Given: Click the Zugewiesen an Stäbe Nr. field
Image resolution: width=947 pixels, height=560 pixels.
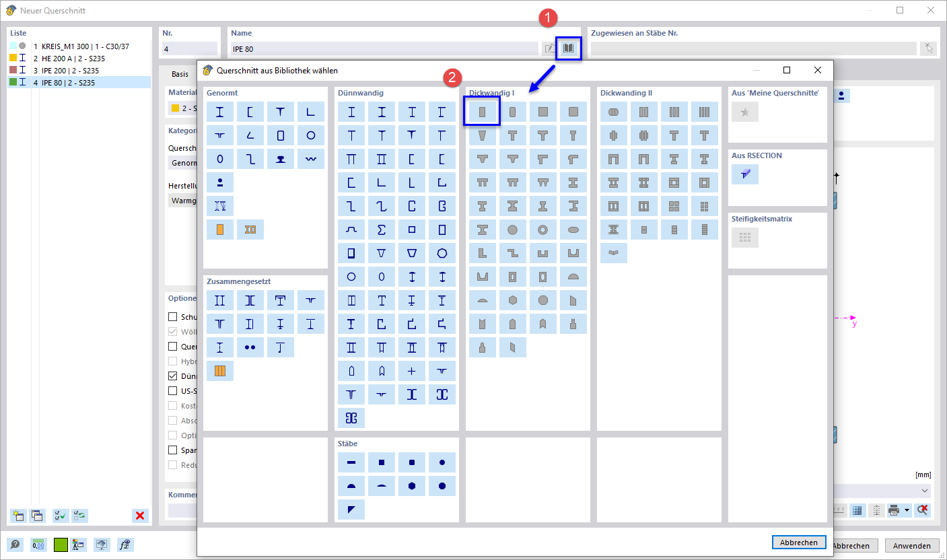Looking at the screenshot, I should pyautogui.click(x=754, y=48).
